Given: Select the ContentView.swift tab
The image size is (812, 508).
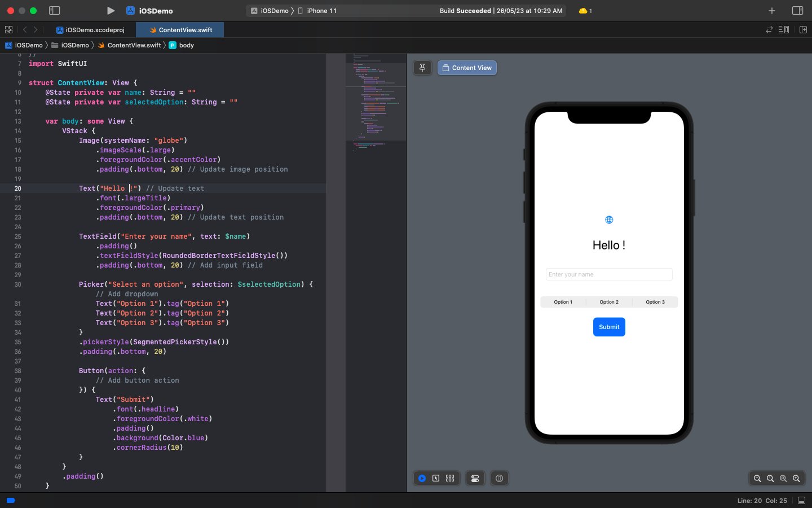Looking at the screenshot, I should [179, 29].
